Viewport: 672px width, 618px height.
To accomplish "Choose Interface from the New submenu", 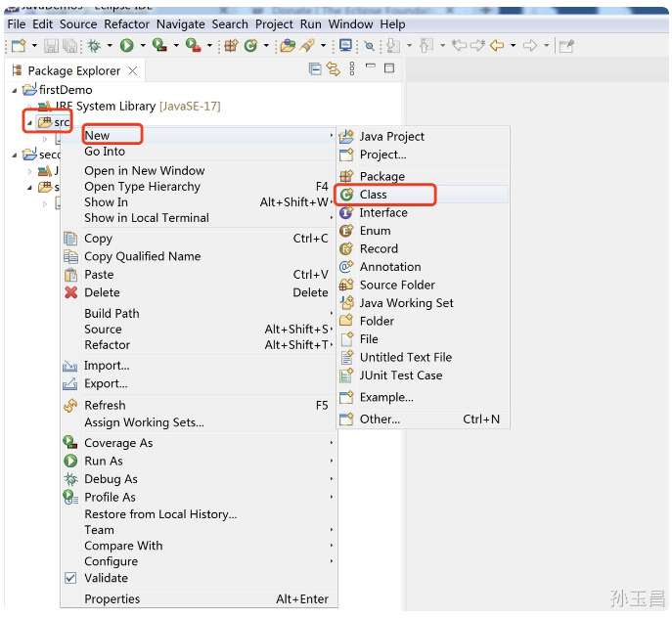I will tap(424, 212).
